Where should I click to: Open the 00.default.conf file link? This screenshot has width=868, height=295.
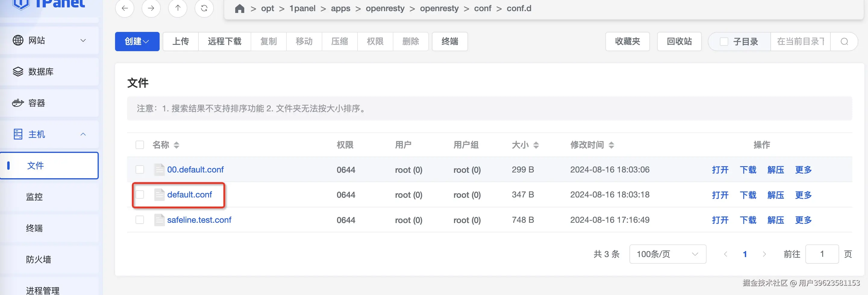point(195,169)
